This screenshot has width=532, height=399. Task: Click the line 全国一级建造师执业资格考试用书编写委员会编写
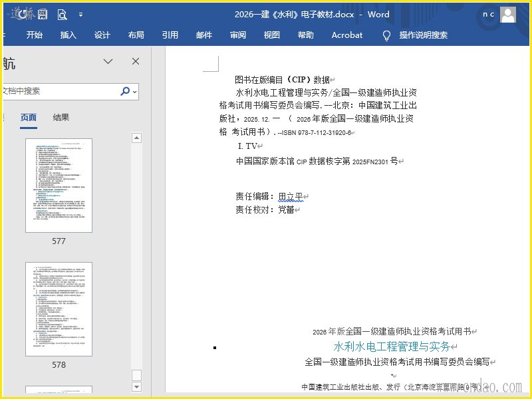397,362
